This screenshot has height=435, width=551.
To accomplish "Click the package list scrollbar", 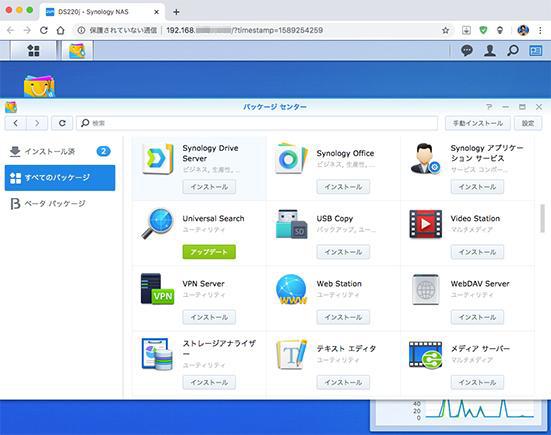I will (x=543, y=218).
